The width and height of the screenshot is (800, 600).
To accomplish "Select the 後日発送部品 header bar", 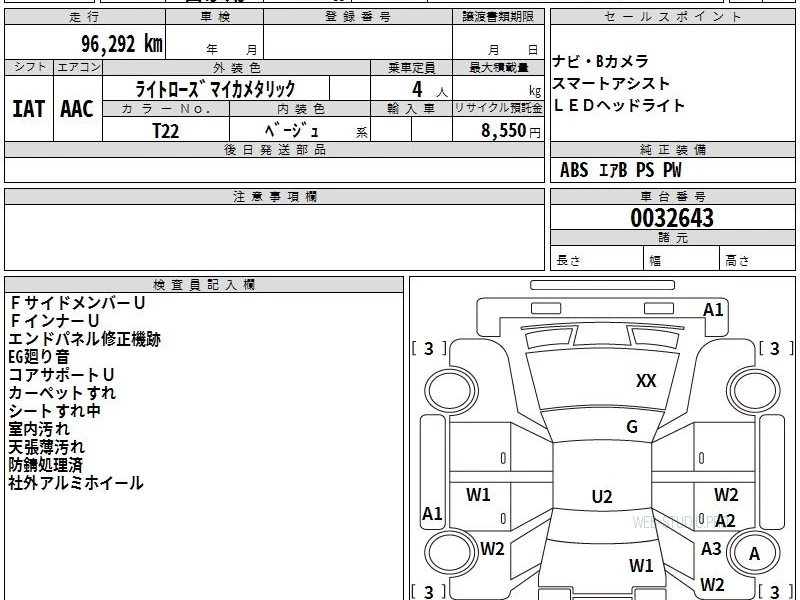I will (274, 150).
